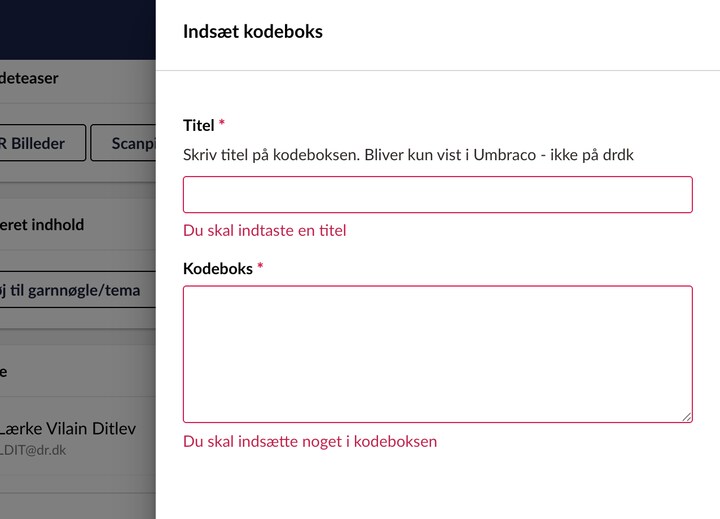The image size is (720, 519).
Task: Open the 'deteaser' section header
Action: tap(30, 78)
